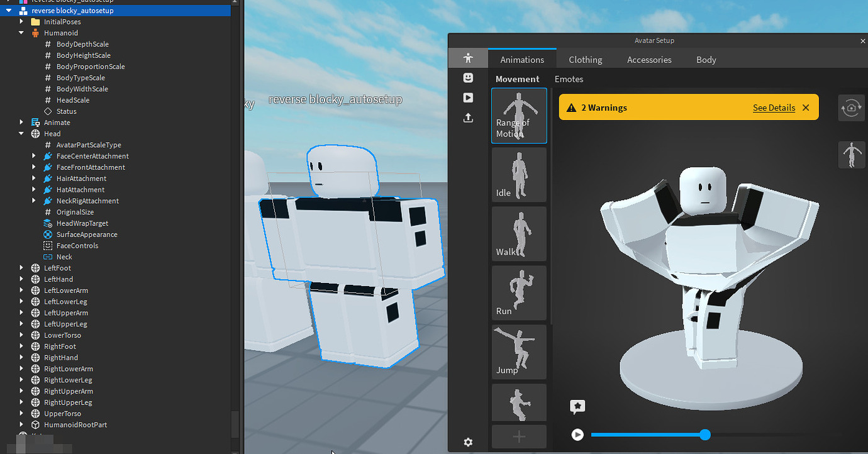The height and width of the screenshot is (454, 868).
Task: Click the T-pose figure preview icon
Action: click(852, 155)
